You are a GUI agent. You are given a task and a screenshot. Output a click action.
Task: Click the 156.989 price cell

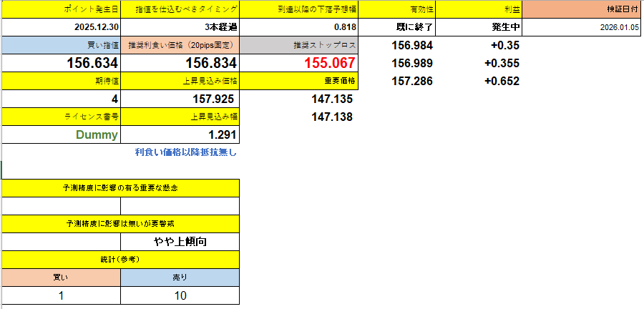coord(396,63)
